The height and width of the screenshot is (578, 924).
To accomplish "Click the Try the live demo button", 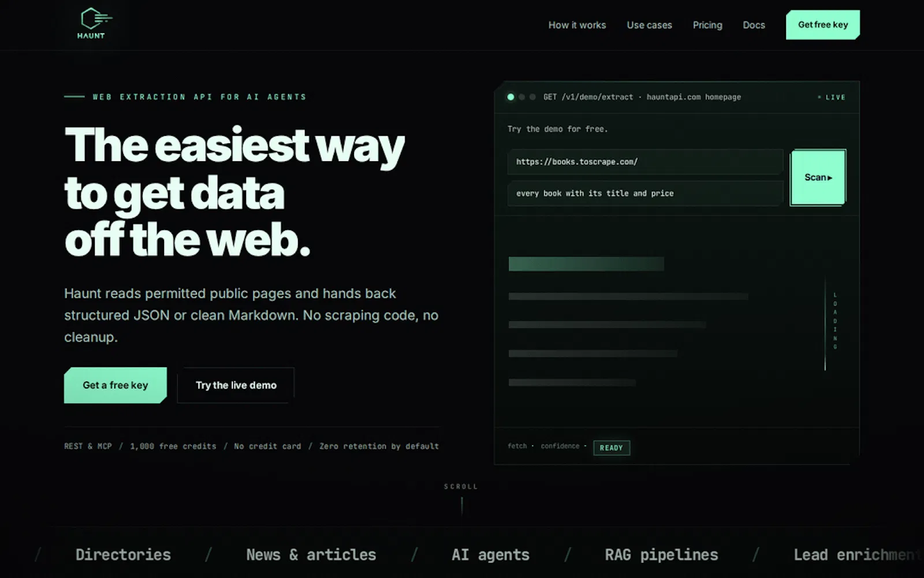I will (236, 385).
